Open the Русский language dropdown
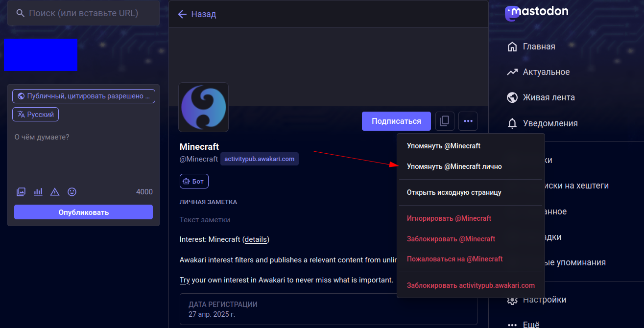The image size is (644, 328). pos(35,114)
